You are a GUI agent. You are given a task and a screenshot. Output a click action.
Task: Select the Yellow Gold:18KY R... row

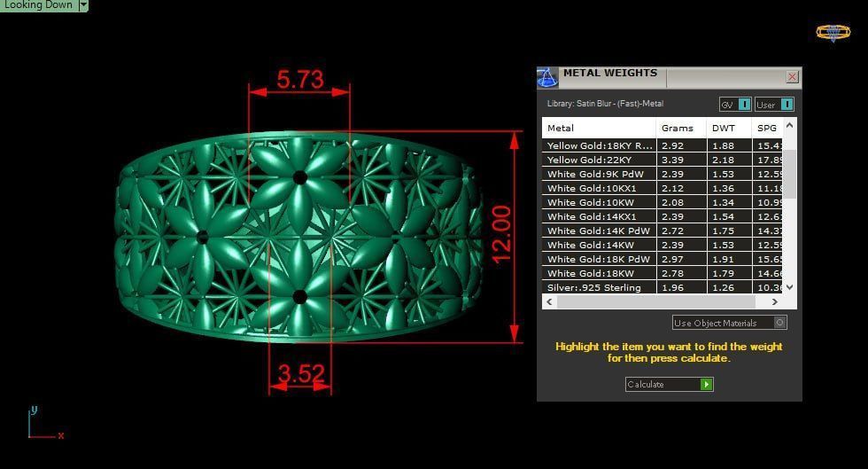[663, 145]
